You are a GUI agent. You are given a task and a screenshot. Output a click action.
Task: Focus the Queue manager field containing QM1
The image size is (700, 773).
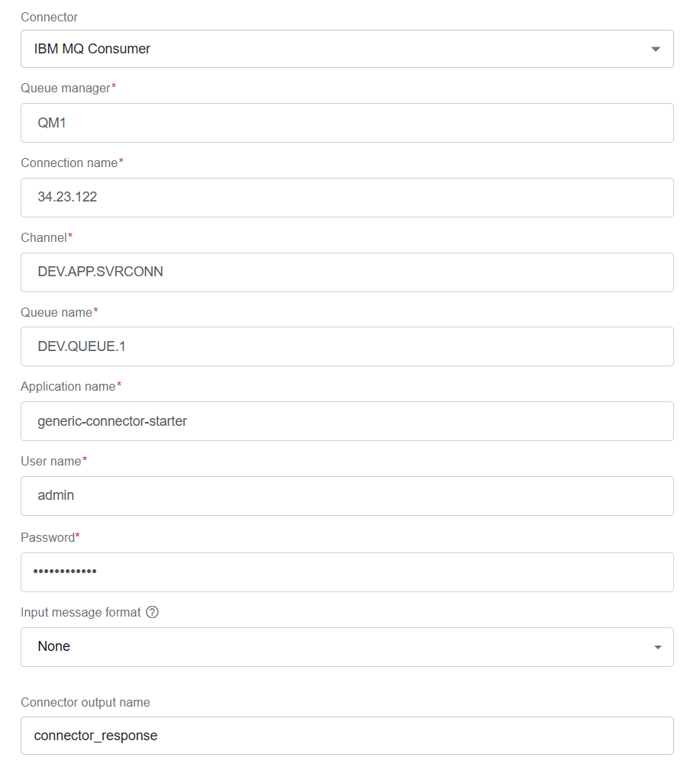[347, 123]
